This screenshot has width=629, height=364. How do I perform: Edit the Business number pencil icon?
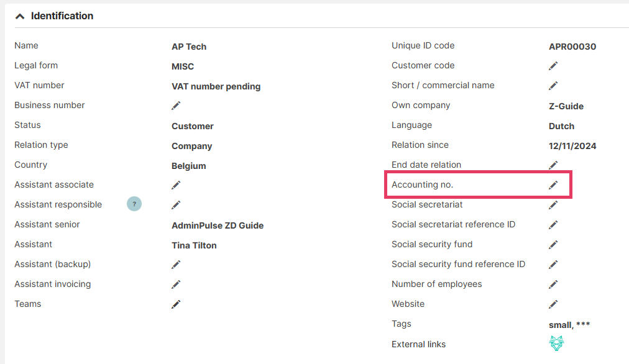click(176, 106)
